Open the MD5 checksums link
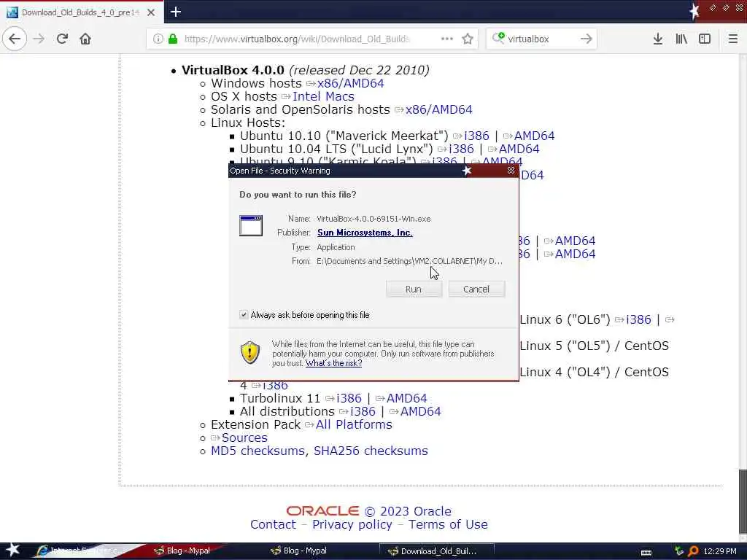Screen dimensions: 747x560 258,451
